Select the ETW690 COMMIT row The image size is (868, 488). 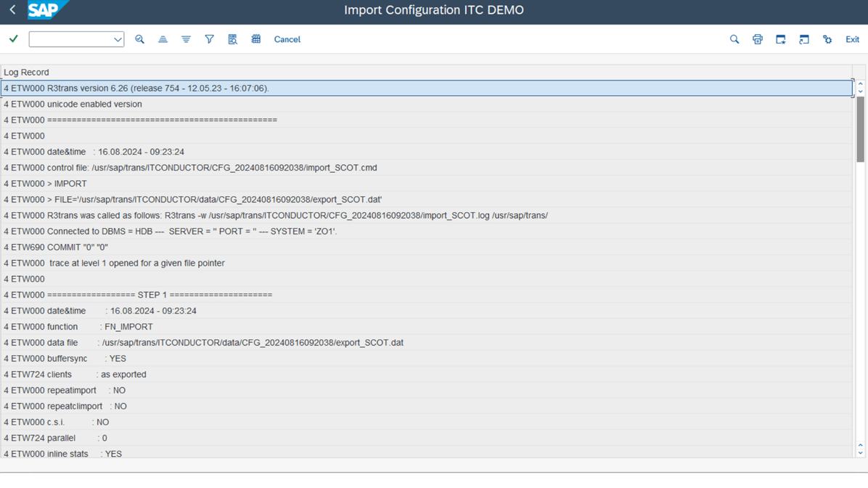click(426, 247)
